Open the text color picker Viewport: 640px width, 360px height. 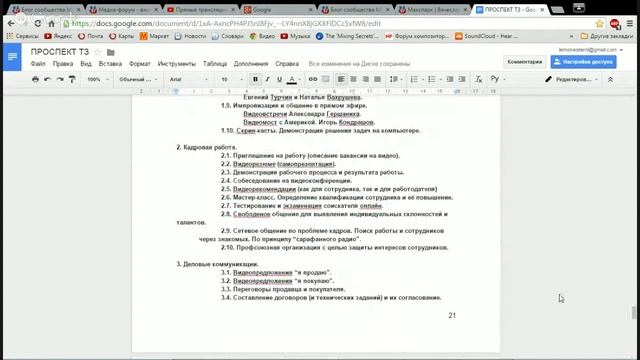[292, 79]
